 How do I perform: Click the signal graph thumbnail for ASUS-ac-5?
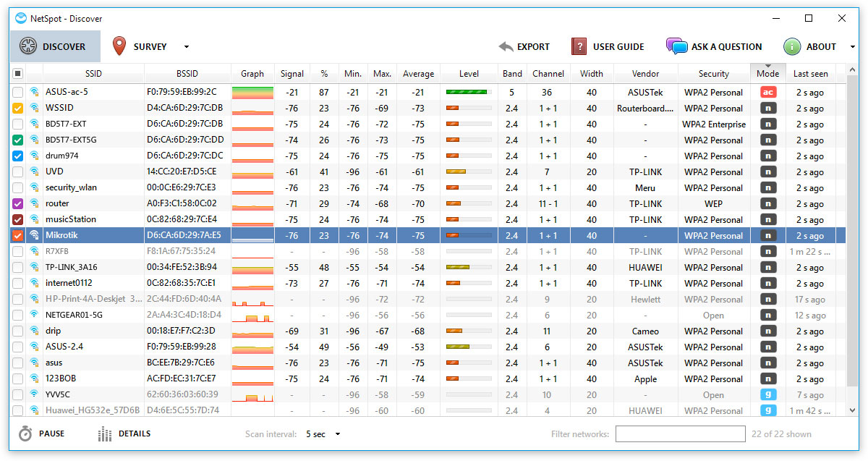click(x=252, y=92)
